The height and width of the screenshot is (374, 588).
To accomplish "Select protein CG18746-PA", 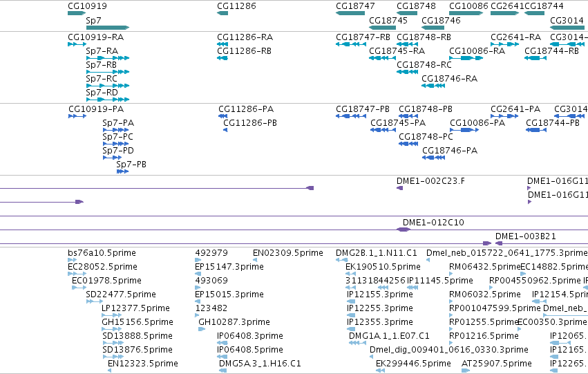I will click(x=450, y=151).
